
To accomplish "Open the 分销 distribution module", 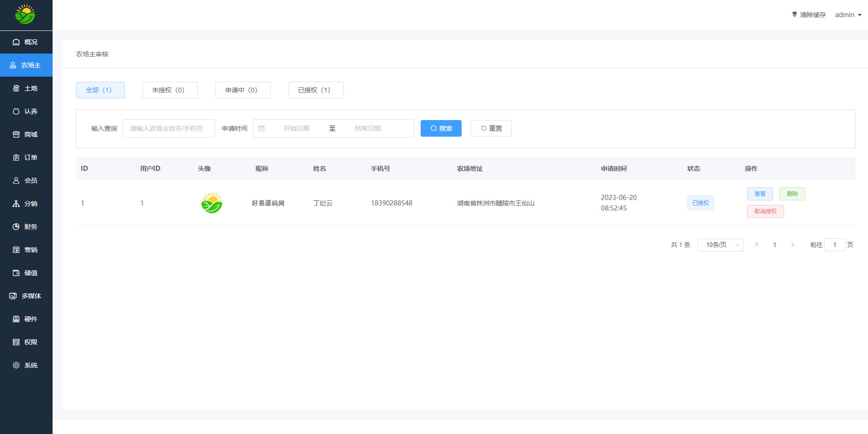I will (x=26, y=204).
